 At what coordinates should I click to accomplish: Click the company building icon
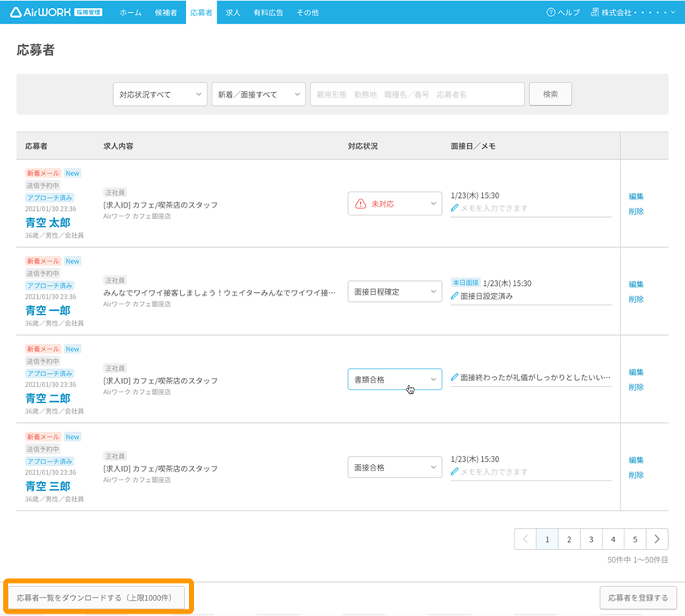[595, 13]
